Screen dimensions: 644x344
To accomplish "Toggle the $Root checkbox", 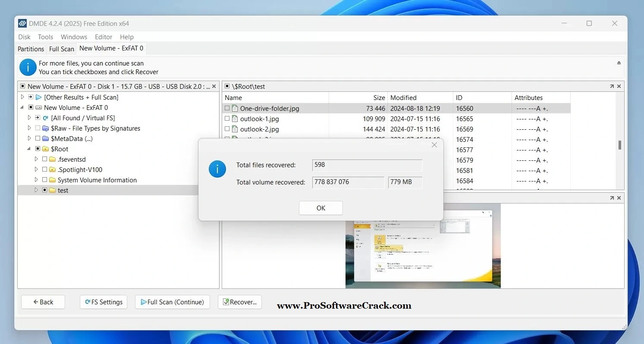I will [38, 149].
